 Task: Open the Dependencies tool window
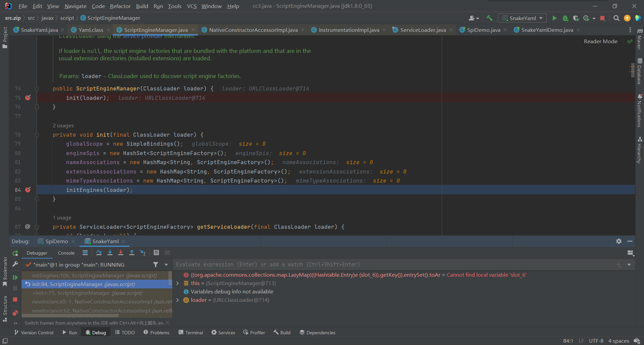317,333
